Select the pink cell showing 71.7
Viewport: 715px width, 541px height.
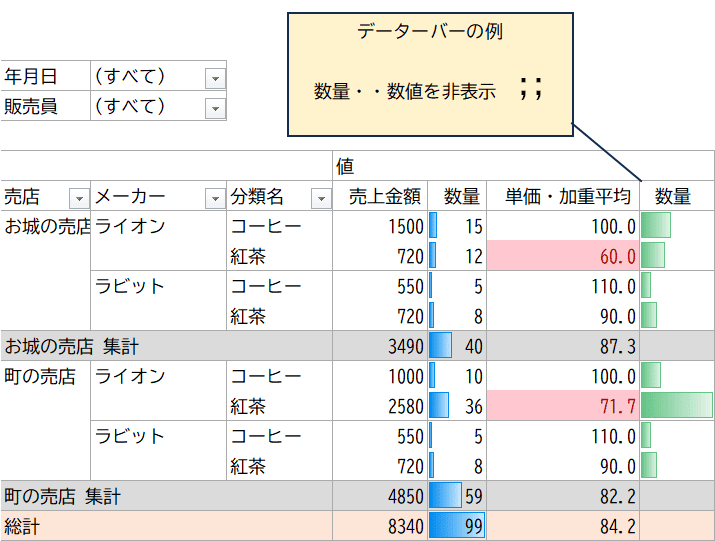tap(564, 406)
